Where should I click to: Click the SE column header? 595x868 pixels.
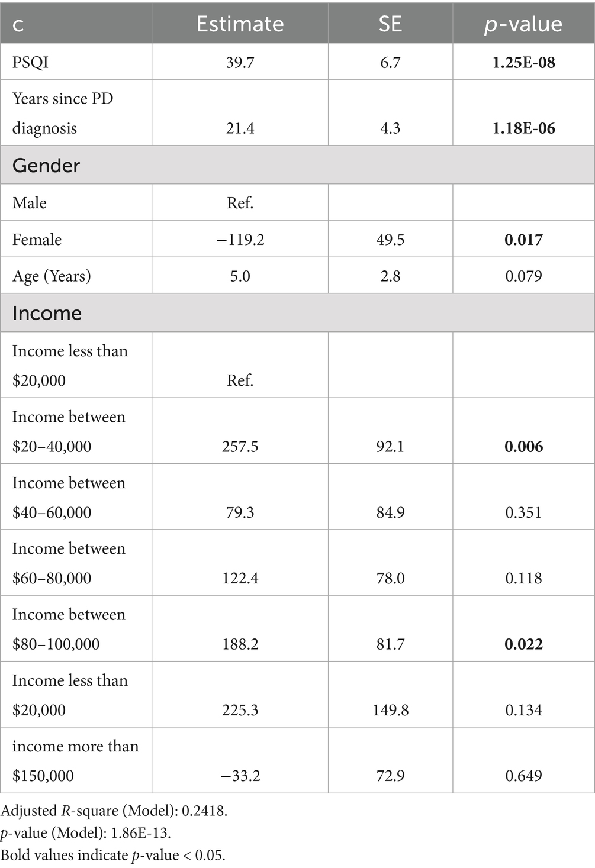click(390, 24)
